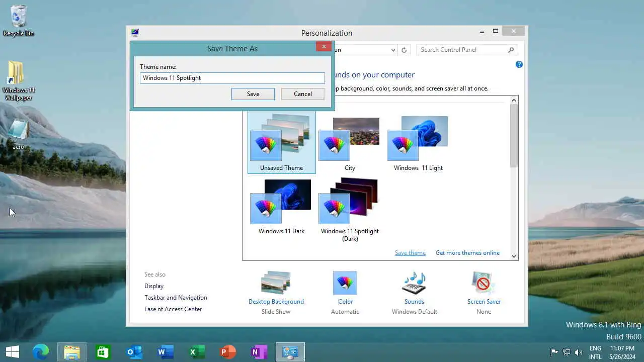Open the volume speaker tray icon
The image size is (644, 362).
[x=579, y=352]
